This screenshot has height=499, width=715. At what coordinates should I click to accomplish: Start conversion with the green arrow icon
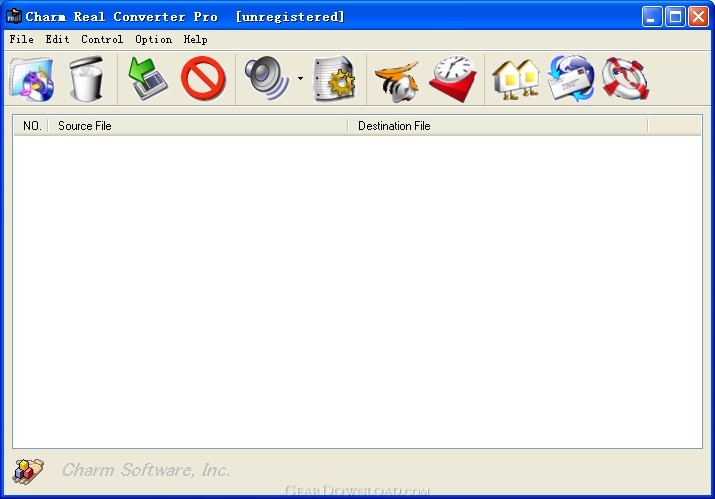[x=147, y=78]
